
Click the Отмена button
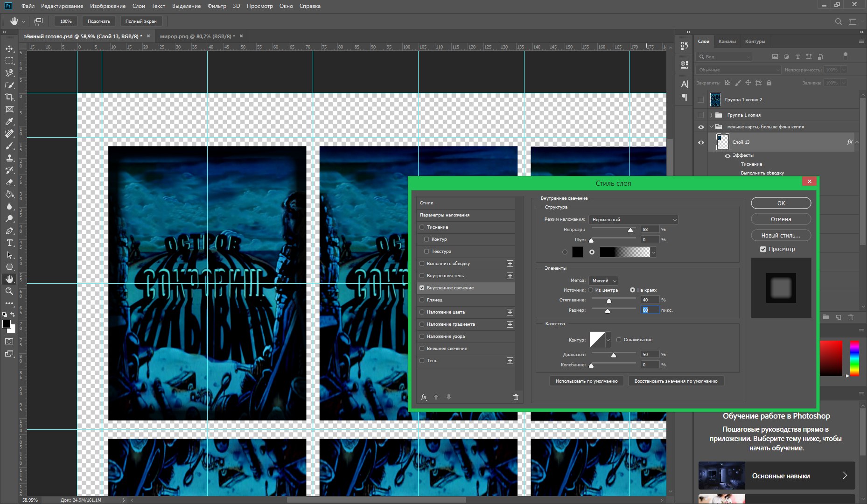[x=781, y=219]
